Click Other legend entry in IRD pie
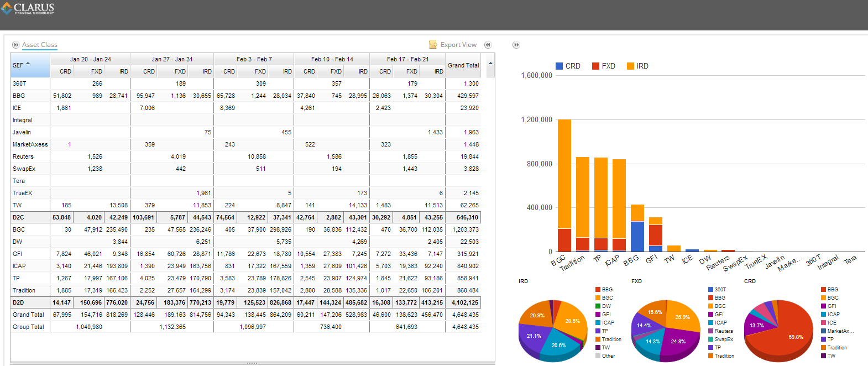The image size is (868, 366). point(605,356)
